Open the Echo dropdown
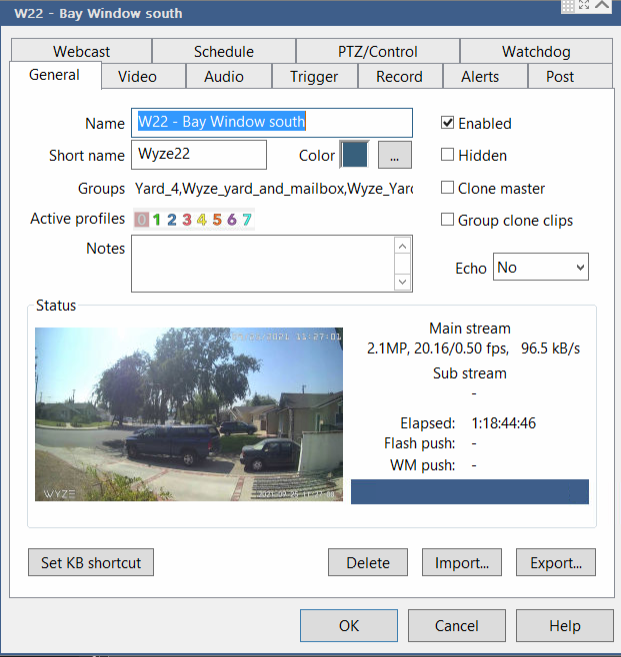 pos(541,267)
